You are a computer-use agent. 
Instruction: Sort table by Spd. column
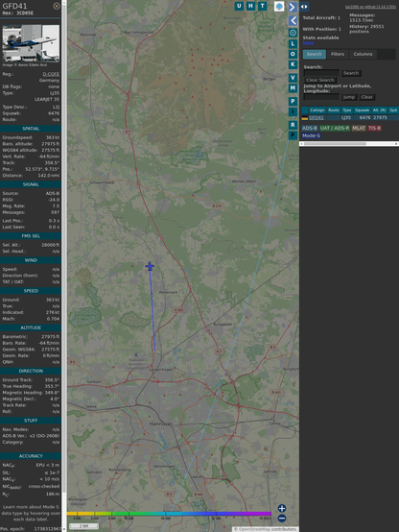click(x=393, y=110)
